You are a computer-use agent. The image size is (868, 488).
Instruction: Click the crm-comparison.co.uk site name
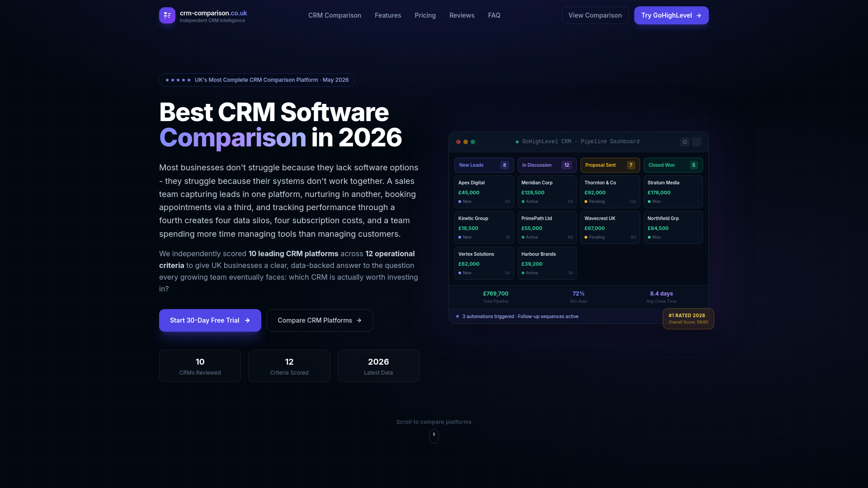click(x=213, y=13)
